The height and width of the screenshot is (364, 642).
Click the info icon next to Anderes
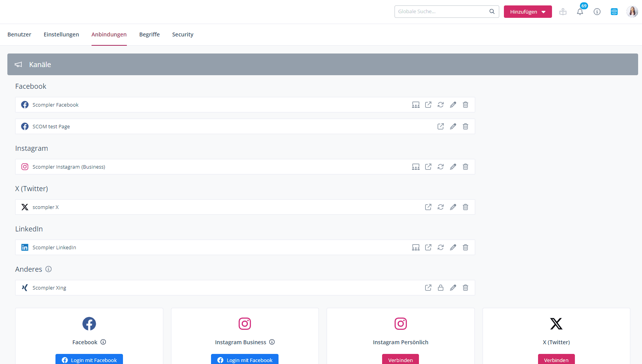(48, 269)
